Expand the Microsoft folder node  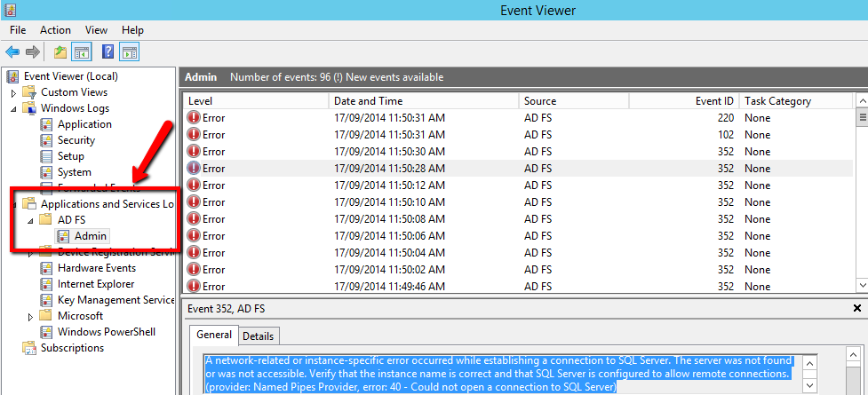pyautogui.click(x=30, y=316)
